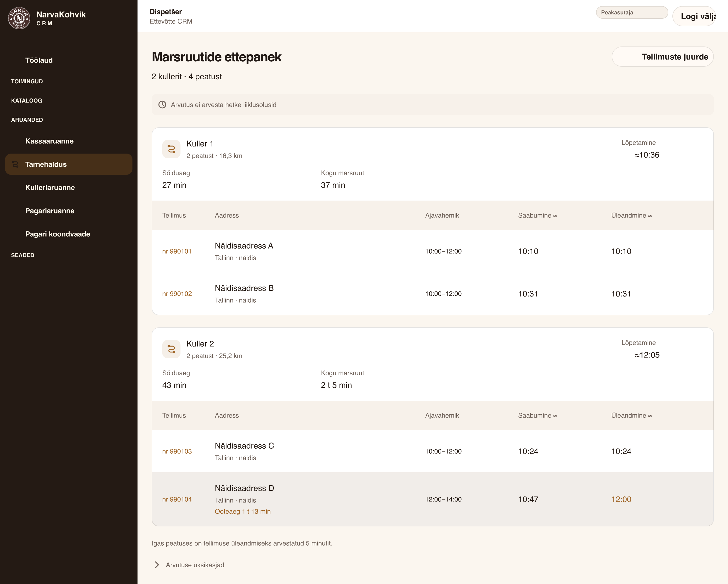The image size is (728, 584).
Task: Open Kulleriaruanne report
Action: [69, 188]
